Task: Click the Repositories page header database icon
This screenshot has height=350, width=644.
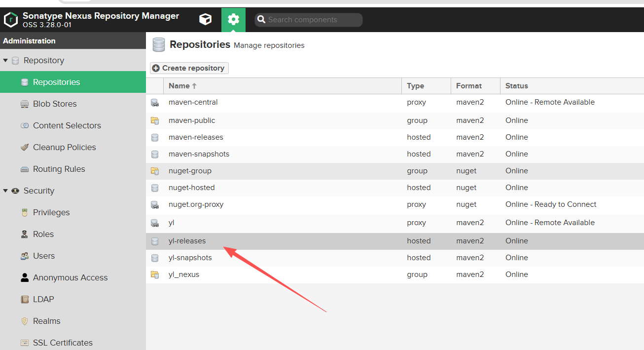Action: pyautogui.click(x=158, y=44)
